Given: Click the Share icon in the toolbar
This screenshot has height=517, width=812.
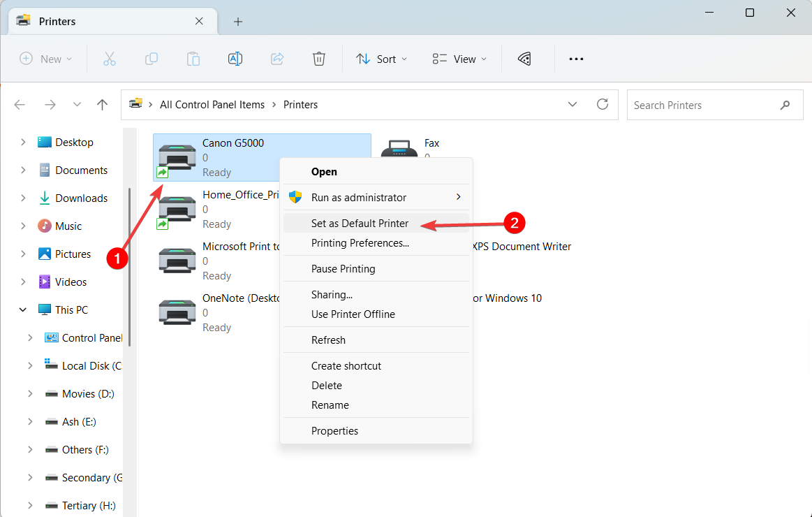Looking at the screenshot, I should point(277,59).
